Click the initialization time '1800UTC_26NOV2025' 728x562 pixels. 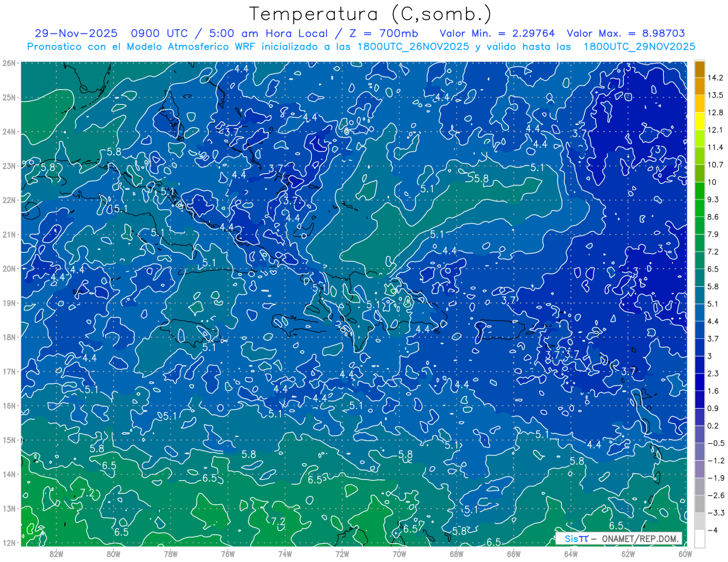(412, 47)
